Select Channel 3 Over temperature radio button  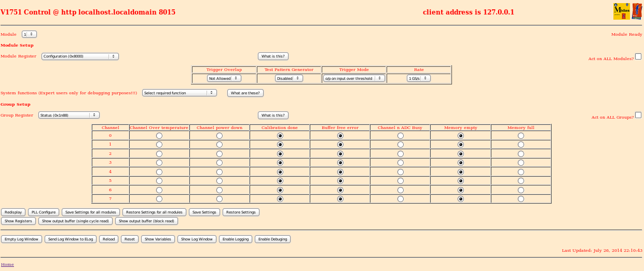coord(159,163)
